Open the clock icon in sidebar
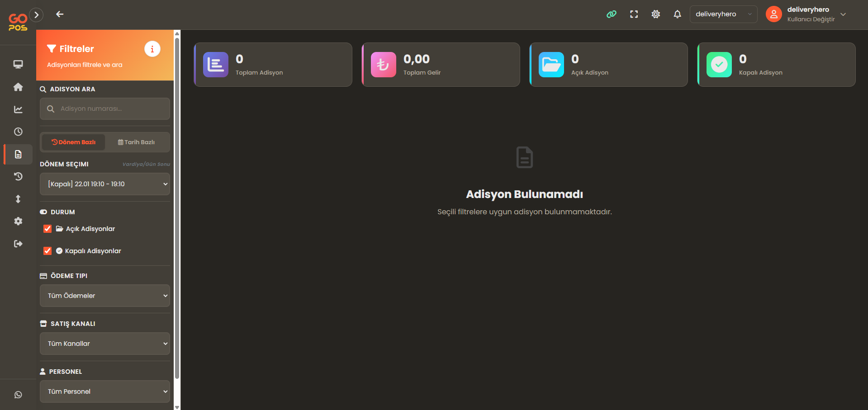 click(x=18, y=132)
